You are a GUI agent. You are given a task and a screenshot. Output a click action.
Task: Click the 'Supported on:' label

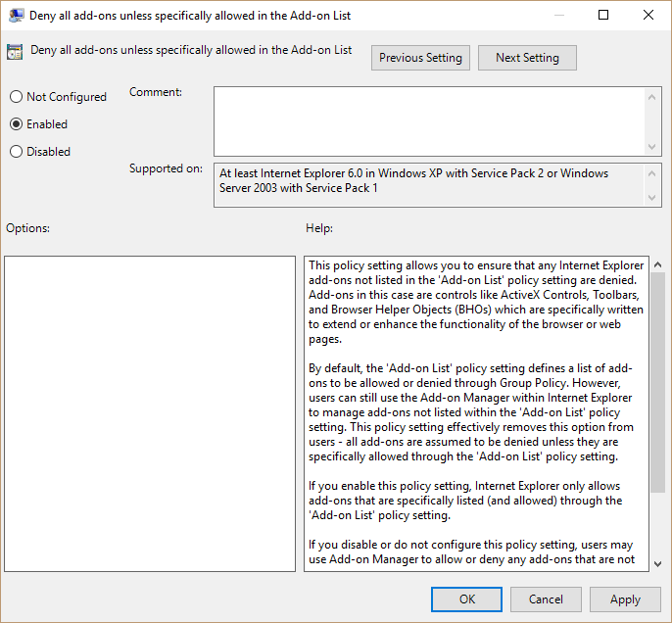166,168
